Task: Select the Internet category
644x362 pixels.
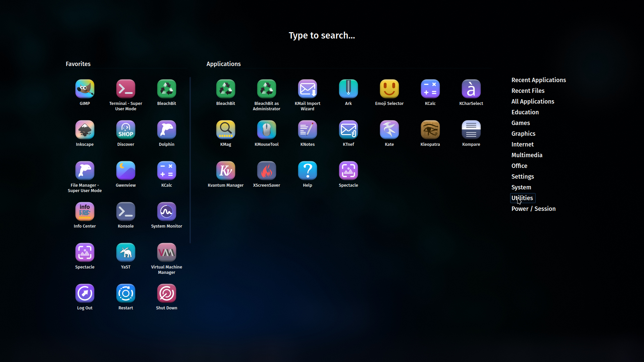Action: pyautogui.click(x=522, y=144)
